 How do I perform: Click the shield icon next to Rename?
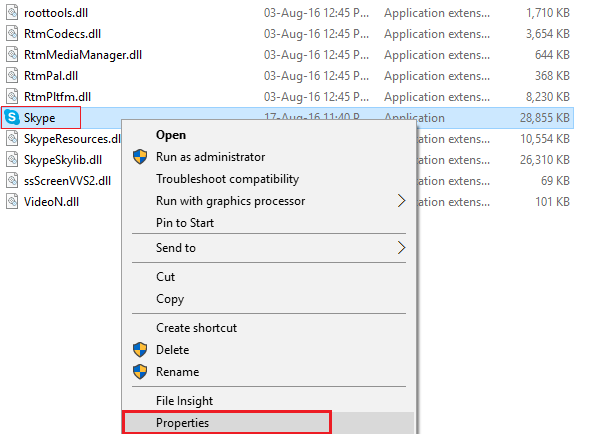(x=140, y=372)
